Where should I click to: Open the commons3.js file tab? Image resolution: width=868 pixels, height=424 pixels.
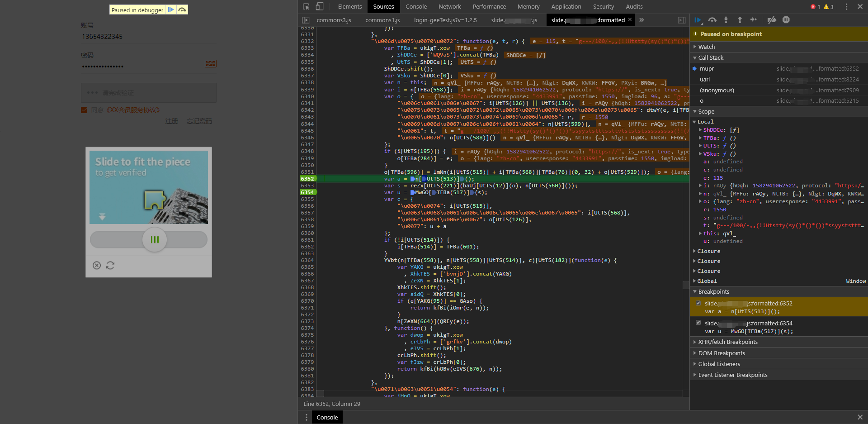[x=334, y=20]
